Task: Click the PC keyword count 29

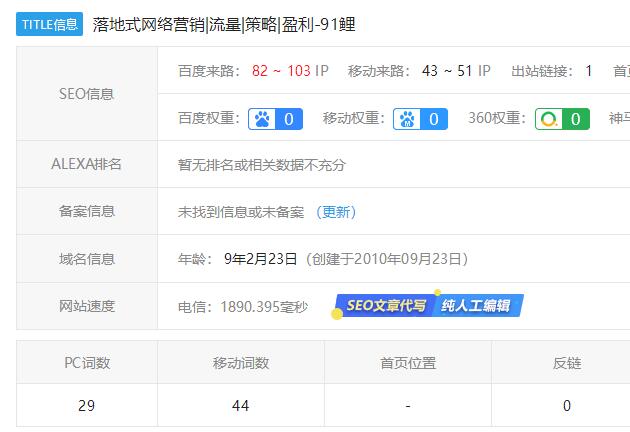Action: [x=87, y=406]
